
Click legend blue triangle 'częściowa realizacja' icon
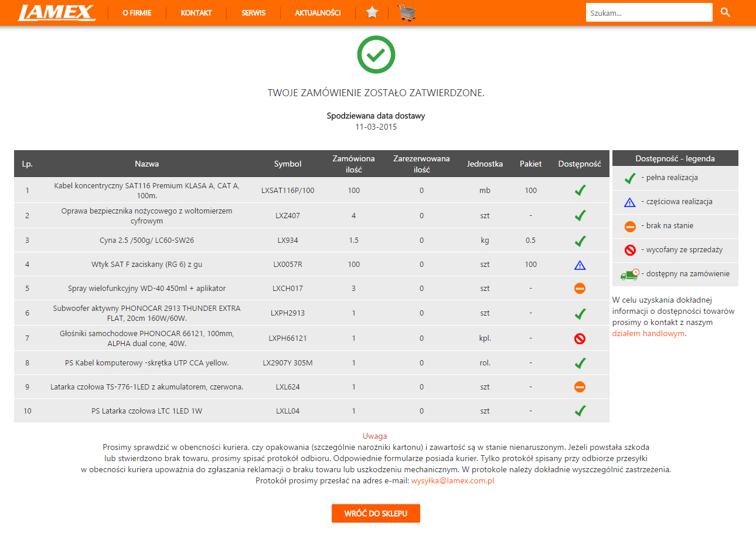[x=630, y=202]
